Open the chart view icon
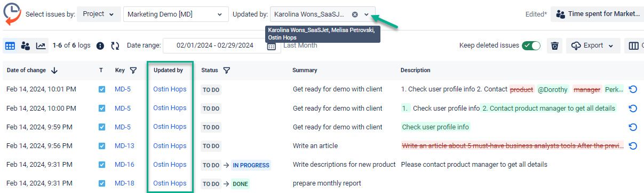This screenshot has height=193, width=644. (41, 46)
